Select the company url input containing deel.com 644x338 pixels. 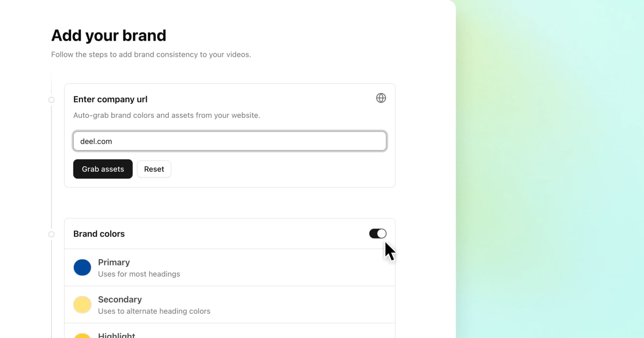[x=229, y=141]
